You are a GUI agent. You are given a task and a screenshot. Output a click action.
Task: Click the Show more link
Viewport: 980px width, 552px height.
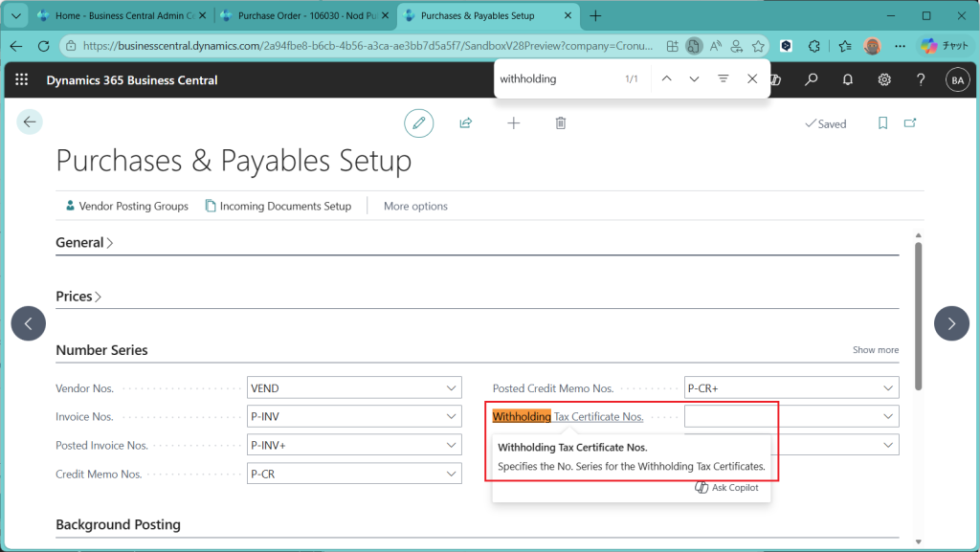point(876,350)
